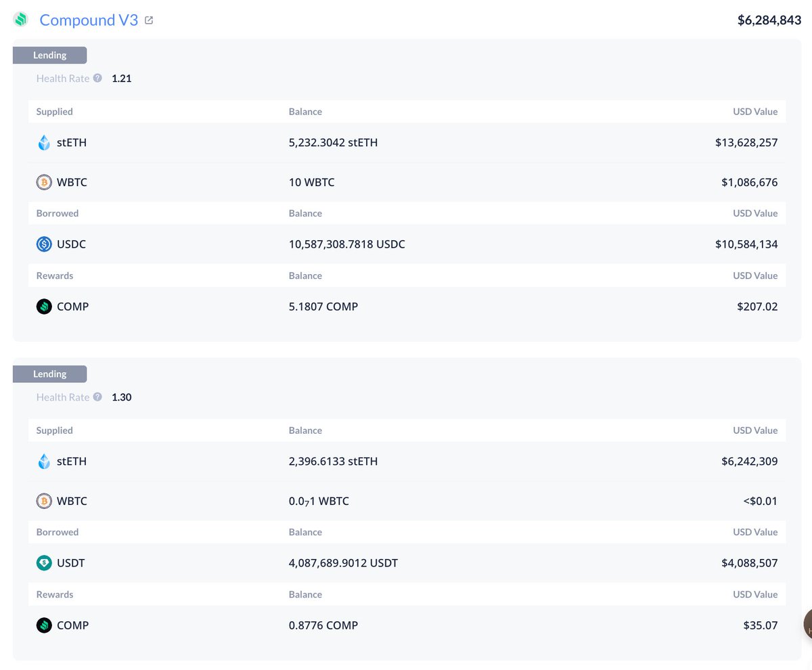The height and width of the screenshot is (670, 812).
Task: Select the second Lending tab label
Action: (50, 374)
